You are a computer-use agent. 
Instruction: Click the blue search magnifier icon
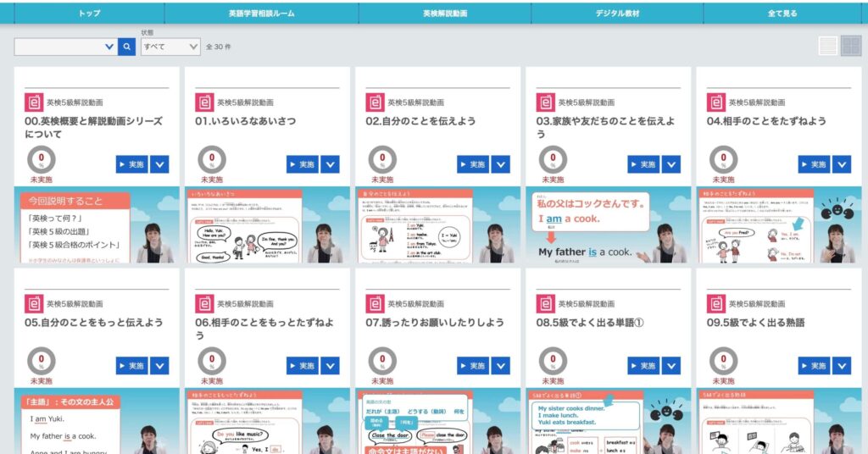[x=126, y=47]
